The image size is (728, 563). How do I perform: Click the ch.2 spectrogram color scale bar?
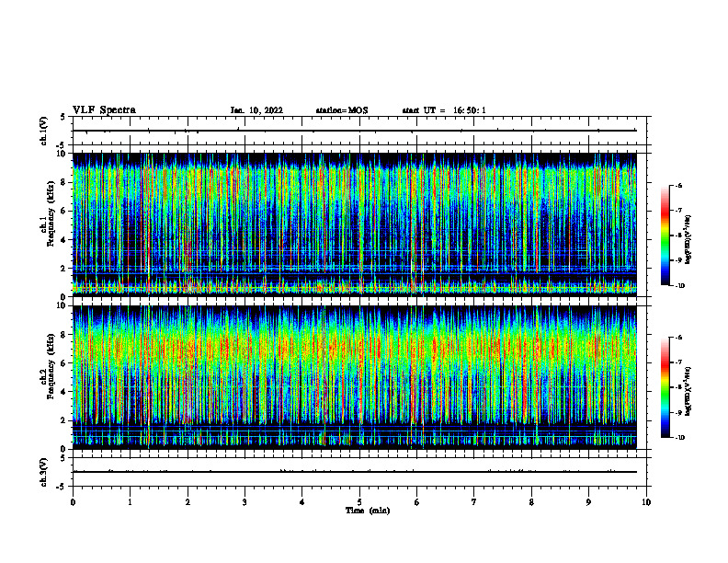(665, 387)
